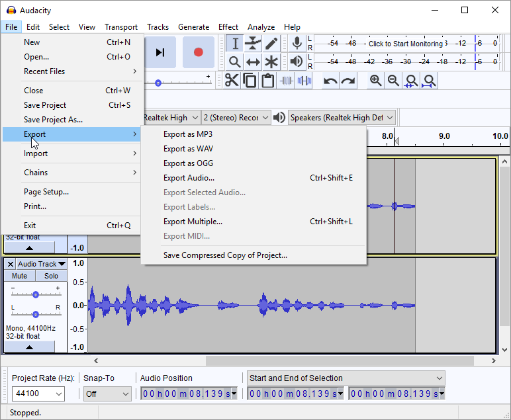The height and width of the screenshot is (420, 511).
Task: Expand Start and End of Selection dropdown
Action: click(x=346, y=378)
